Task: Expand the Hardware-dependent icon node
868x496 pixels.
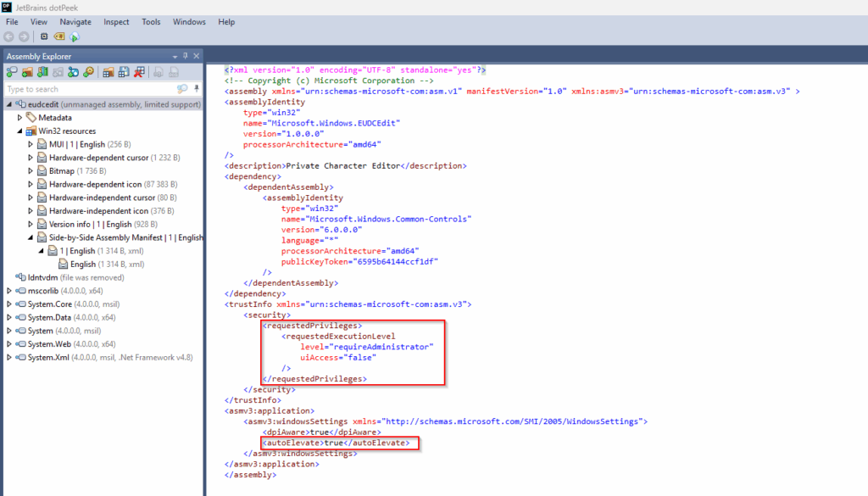Action: pos(31,184)
